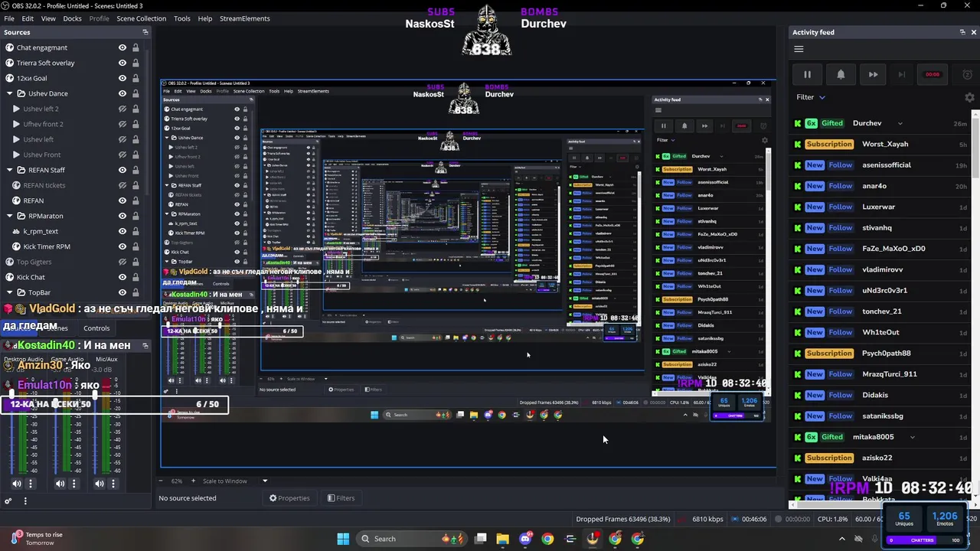Screen dimensions: 980x551
Task: Lock the REFAN source
Action: tap(136, 201)
